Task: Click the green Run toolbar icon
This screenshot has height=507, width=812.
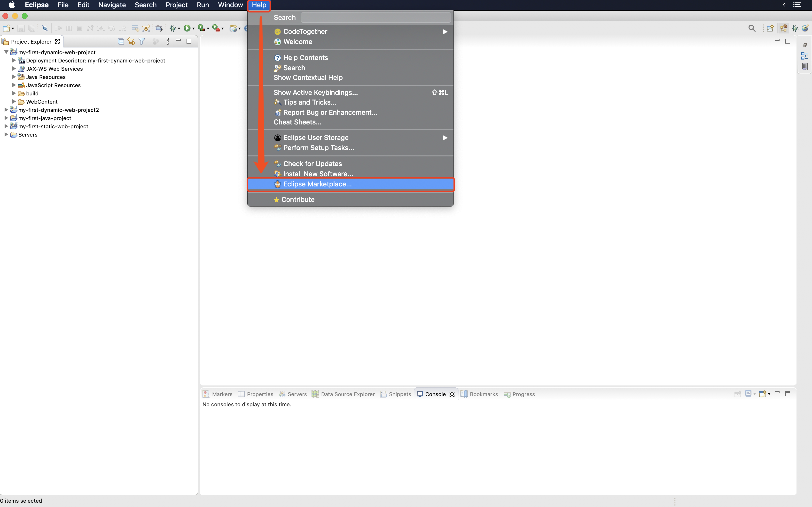Action: pyautogui.click(x=187, y=29)
